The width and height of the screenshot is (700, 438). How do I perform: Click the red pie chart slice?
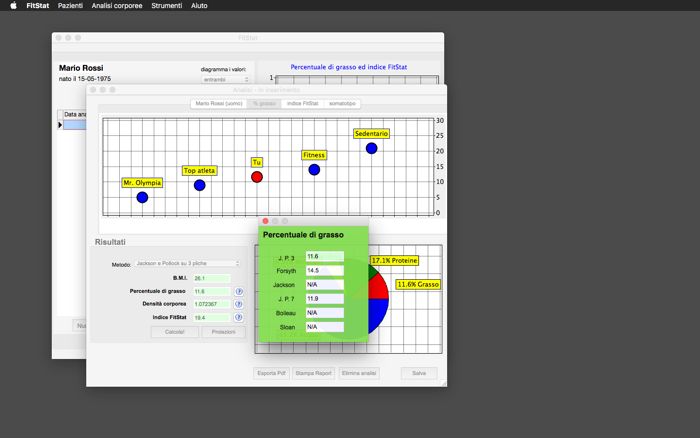(379, 288)
